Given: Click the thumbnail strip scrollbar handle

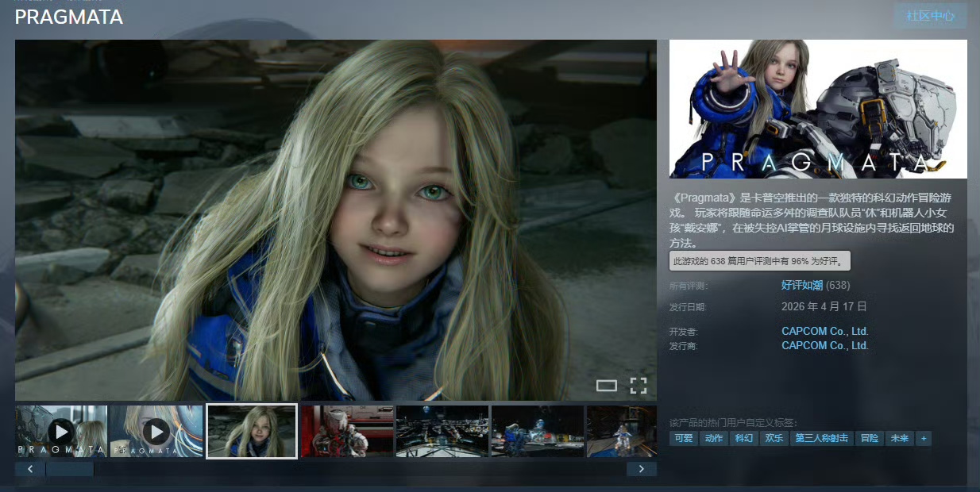Looking at the screenshot, I should pyautogui.click(x=70, y=469).
